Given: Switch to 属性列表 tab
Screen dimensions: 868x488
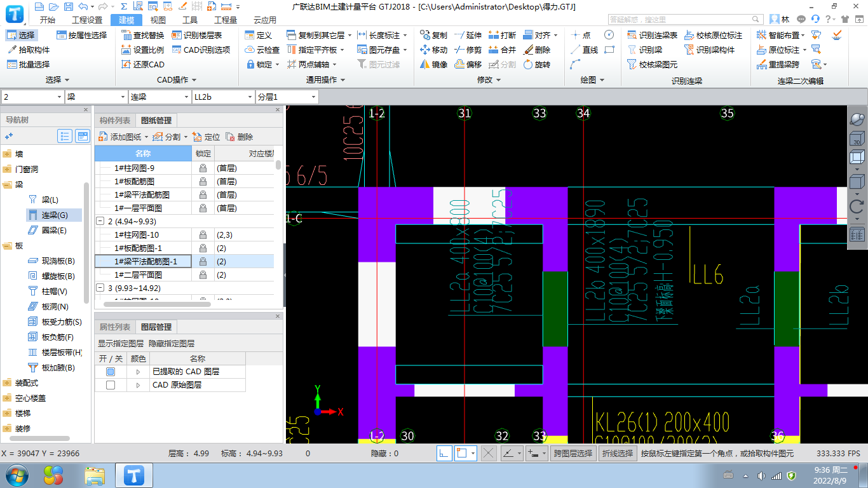Looking at the screenshot, I should point(115,327).
